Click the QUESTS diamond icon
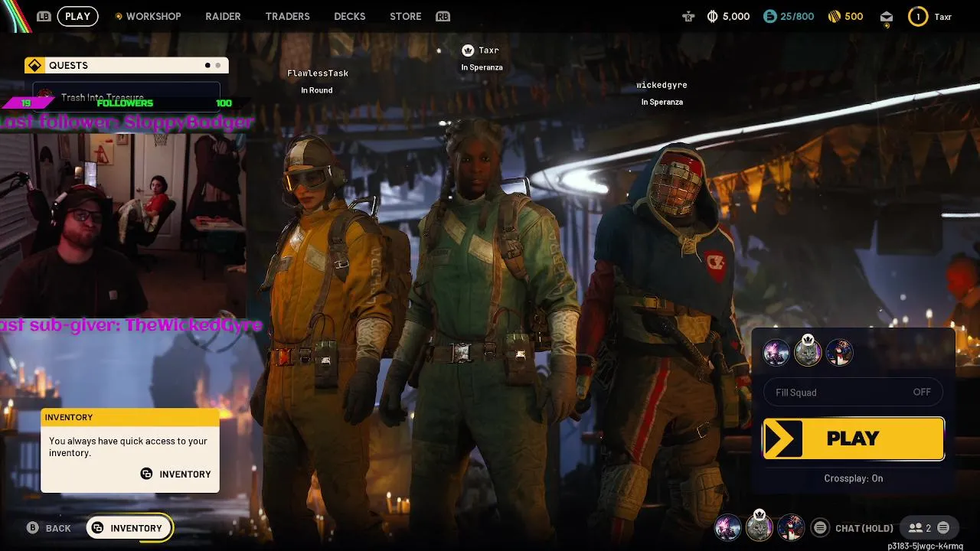The height and width of the screenshot is (551, 980). [x=34, y=65]
